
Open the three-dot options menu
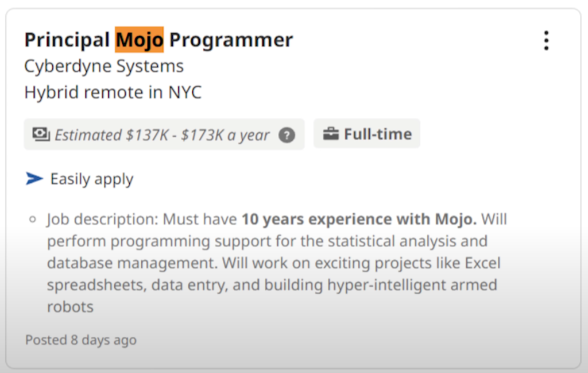(x=546, y=41)
